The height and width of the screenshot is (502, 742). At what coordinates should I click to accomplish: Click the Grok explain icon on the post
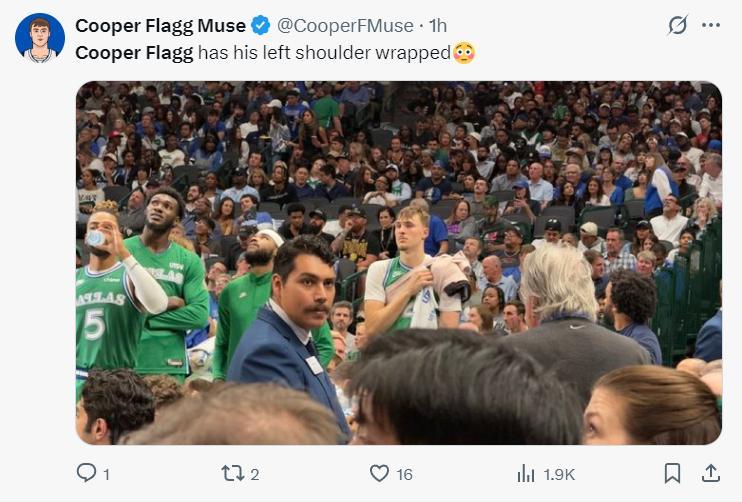coord(677,25)
